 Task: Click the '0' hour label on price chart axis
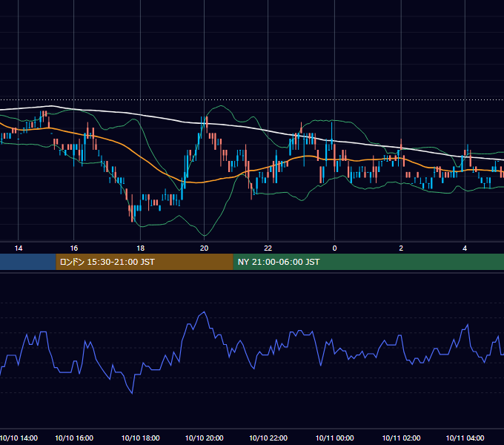pos(334,248)
